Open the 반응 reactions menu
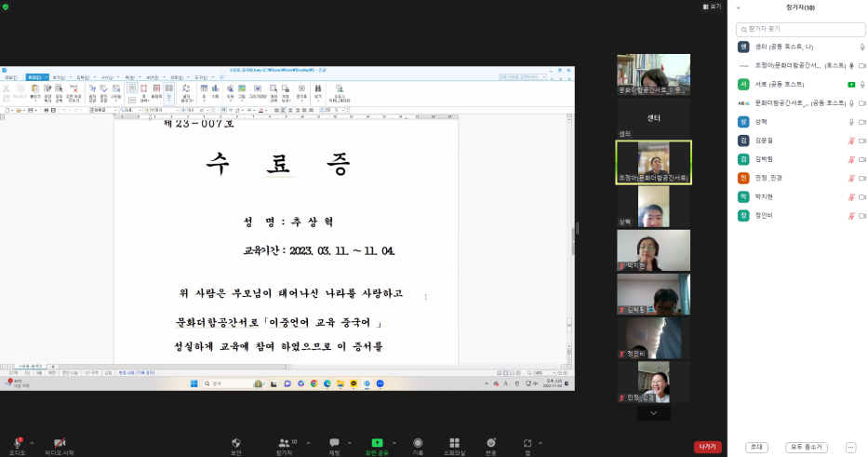Screen dimensions: 868x457 pyautogui.click(x=490, y=444)
